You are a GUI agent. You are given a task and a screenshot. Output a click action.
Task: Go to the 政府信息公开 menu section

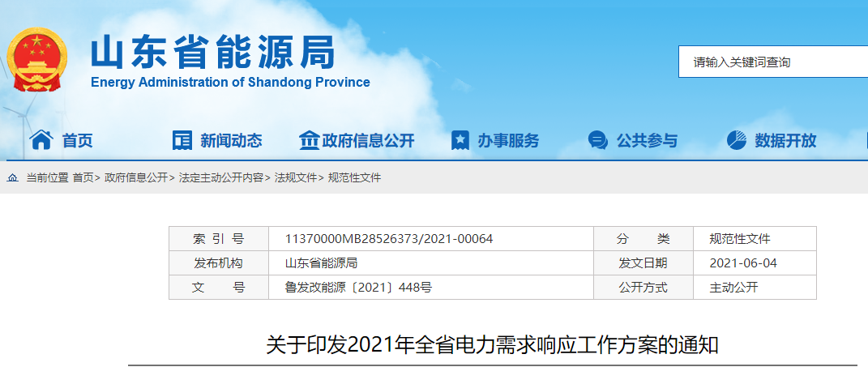coord(368,141)
